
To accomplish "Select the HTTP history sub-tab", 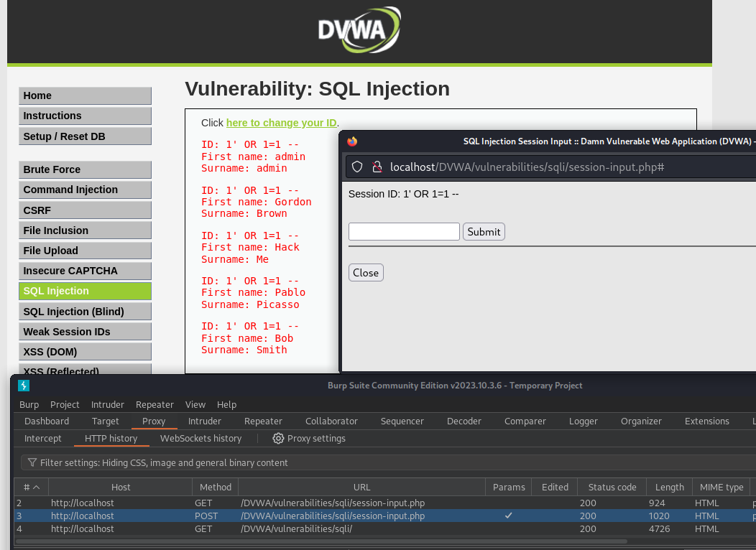I will pos(111,439).
